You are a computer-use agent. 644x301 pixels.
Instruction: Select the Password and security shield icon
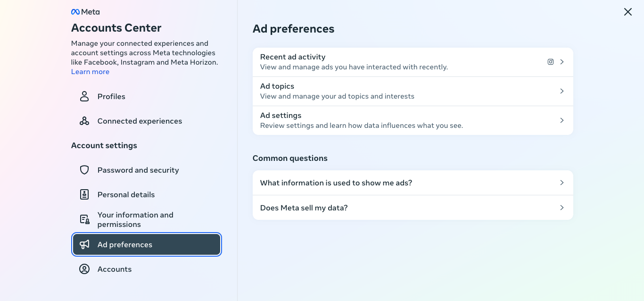pos(84,170)
